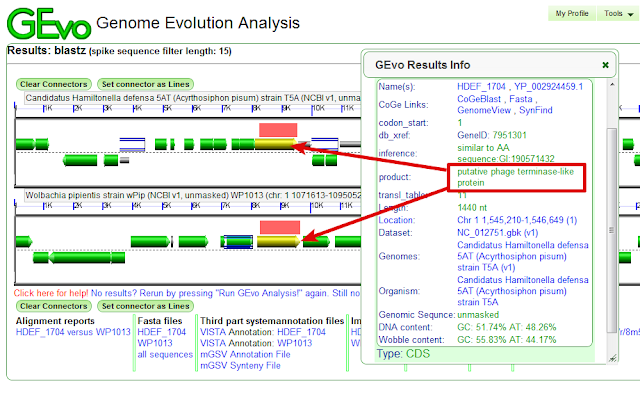Viewport: 640px width, 393px height.
Task: Click upper Set connector as Lines button
Action: click(145, 84)
